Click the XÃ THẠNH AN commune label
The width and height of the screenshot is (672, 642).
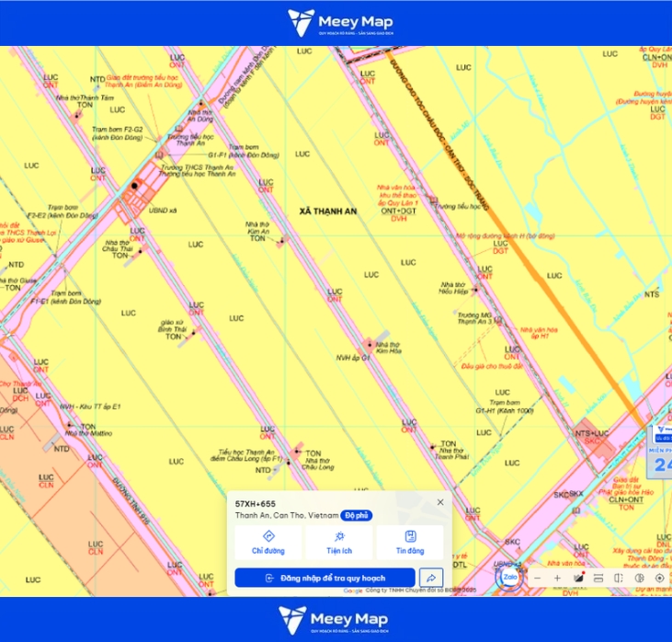[328, 211]
